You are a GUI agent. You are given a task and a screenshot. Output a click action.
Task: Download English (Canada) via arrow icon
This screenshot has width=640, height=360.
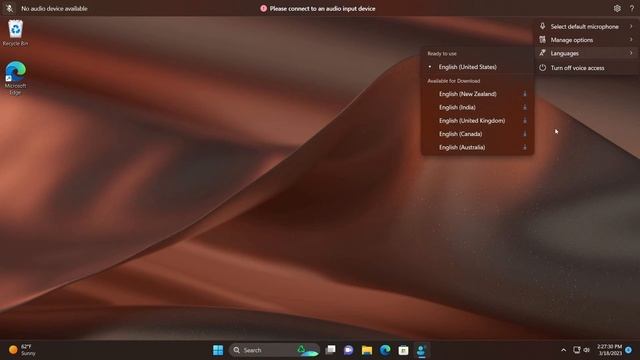click(525, 134)
